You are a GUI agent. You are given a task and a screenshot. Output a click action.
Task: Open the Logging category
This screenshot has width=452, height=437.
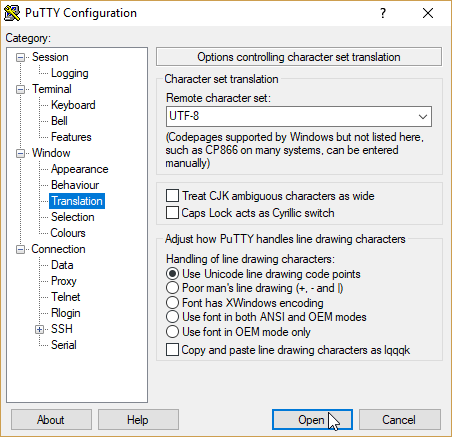click(x=70, y=73)
